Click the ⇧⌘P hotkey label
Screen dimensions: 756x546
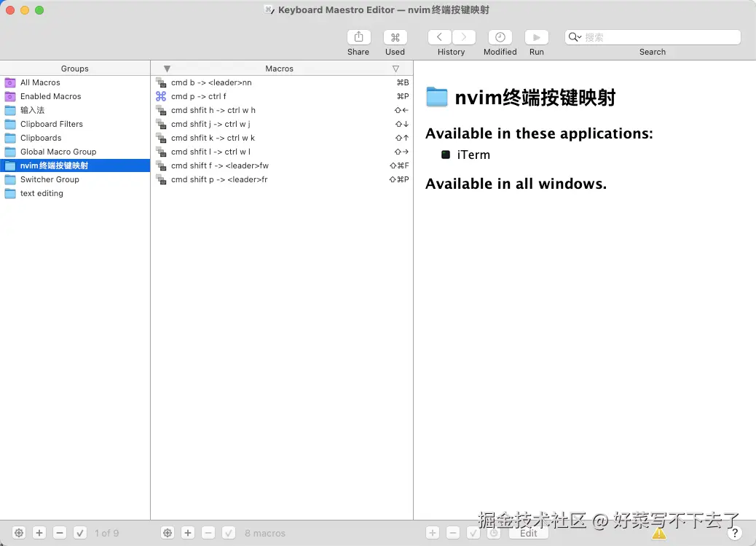tap(399, 179)
